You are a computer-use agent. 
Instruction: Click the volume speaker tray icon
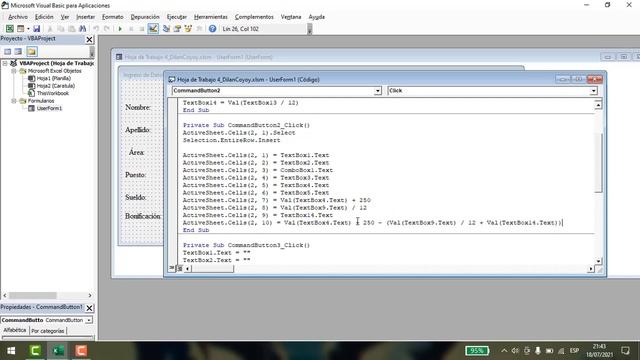[515, 351]
